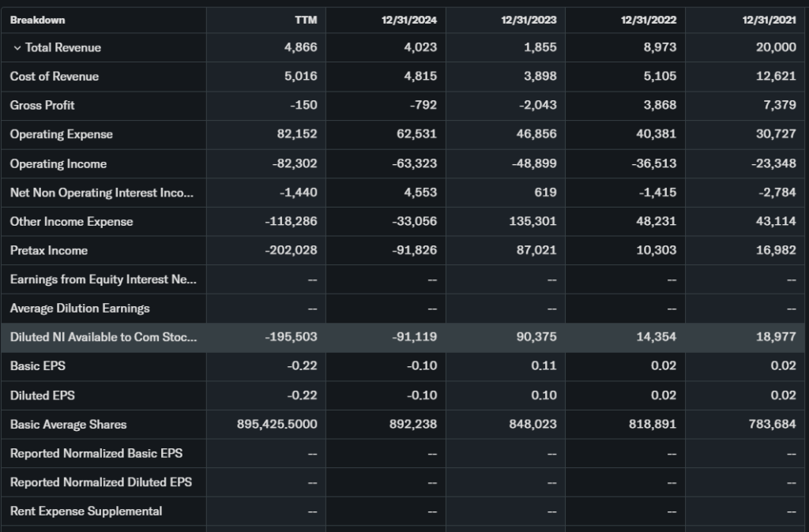Select the Cost of Revenue row
The image size is (809, 532).
55,77
